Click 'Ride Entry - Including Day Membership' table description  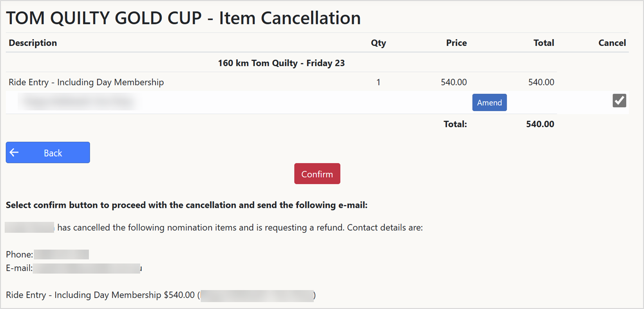click(x=86, y=82)
